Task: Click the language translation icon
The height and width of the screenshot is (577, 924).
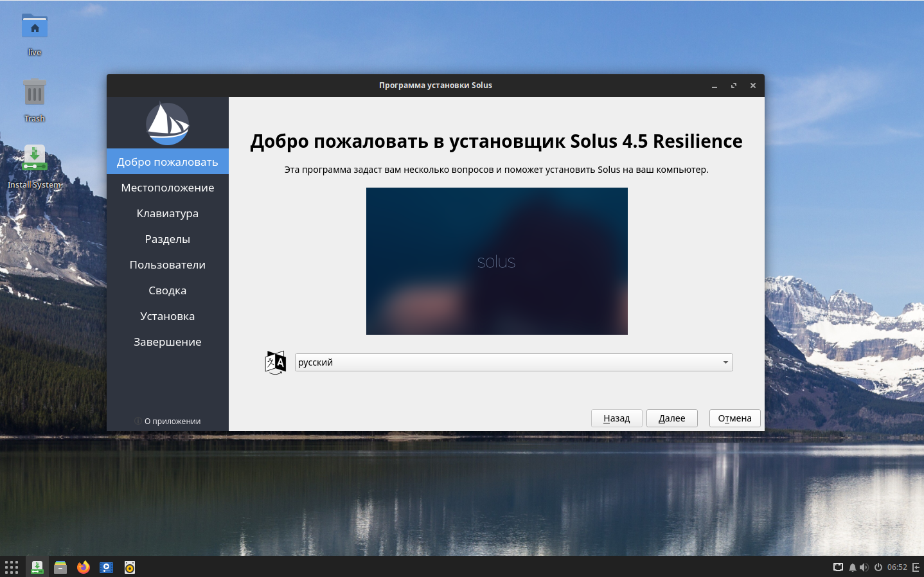Action: click(x=276, y=362)
